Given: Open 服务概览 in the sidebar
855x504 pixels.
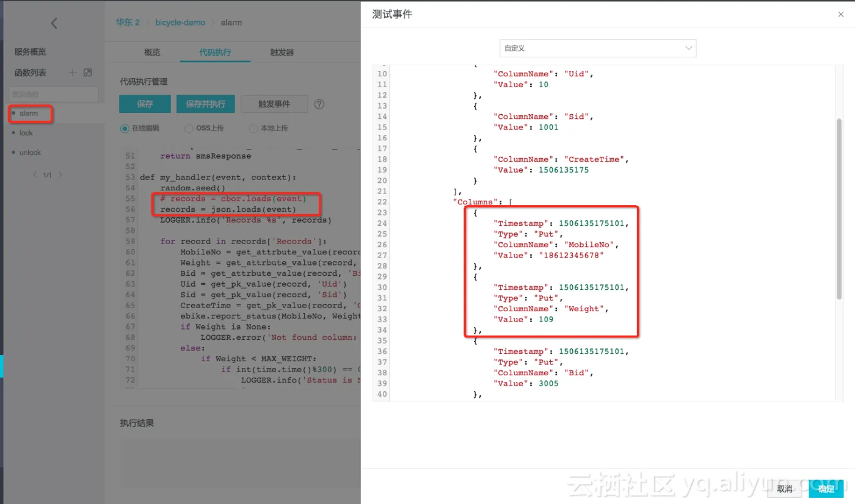Looking at the screenshot, I should click(x=31, y=52).
